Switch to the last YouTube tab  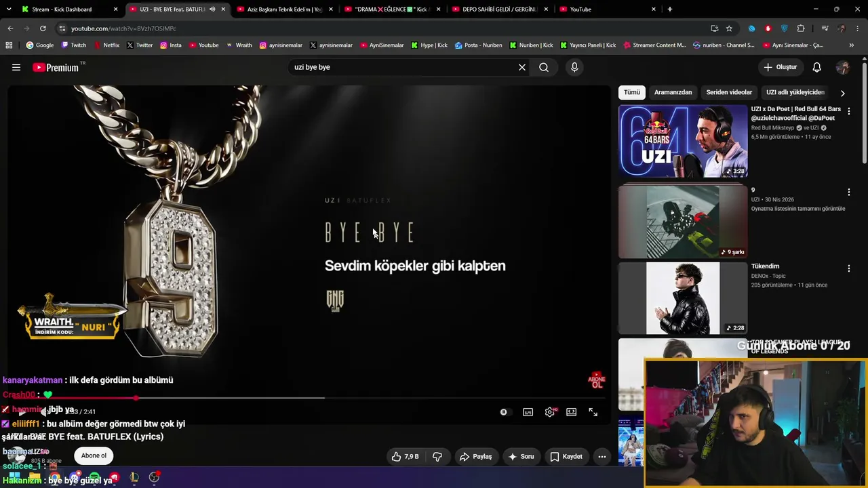click(x=607, y=9)
